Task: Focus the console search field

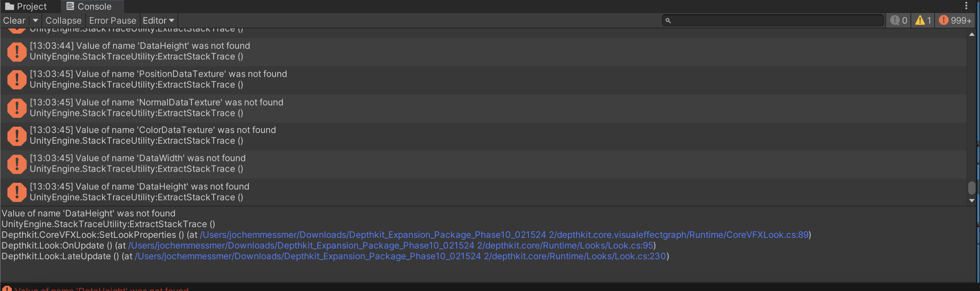Action: [776, 21]
